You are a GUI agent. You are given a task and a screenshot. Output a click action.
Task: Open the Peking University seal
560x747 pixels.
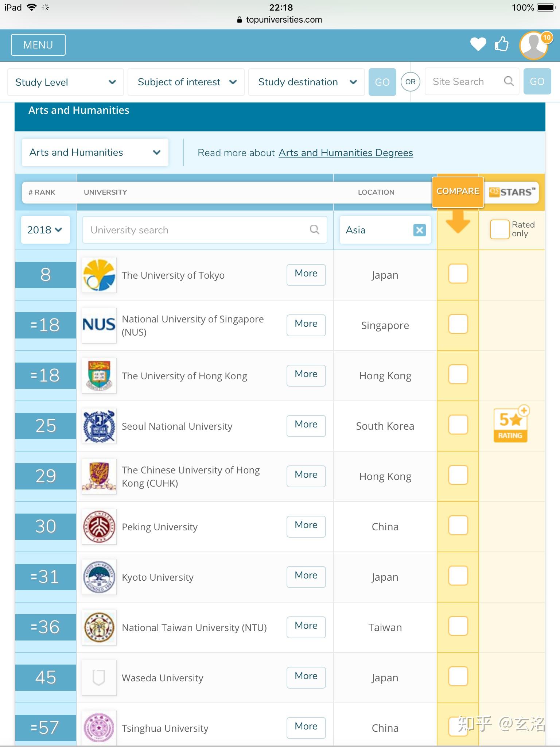click(x=99, y=527)
